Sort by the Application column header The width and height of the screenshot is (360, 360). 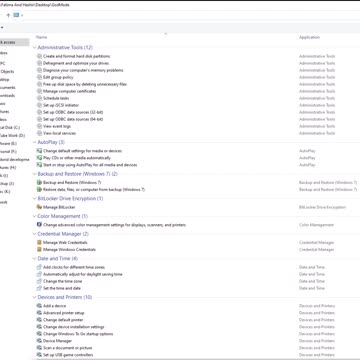tap(309, 37)
